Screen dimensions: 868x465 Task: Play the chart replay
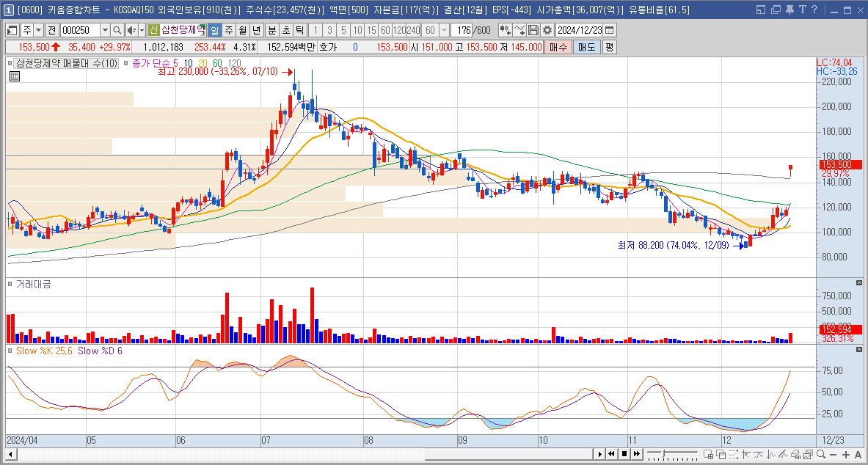click(599, 455)
